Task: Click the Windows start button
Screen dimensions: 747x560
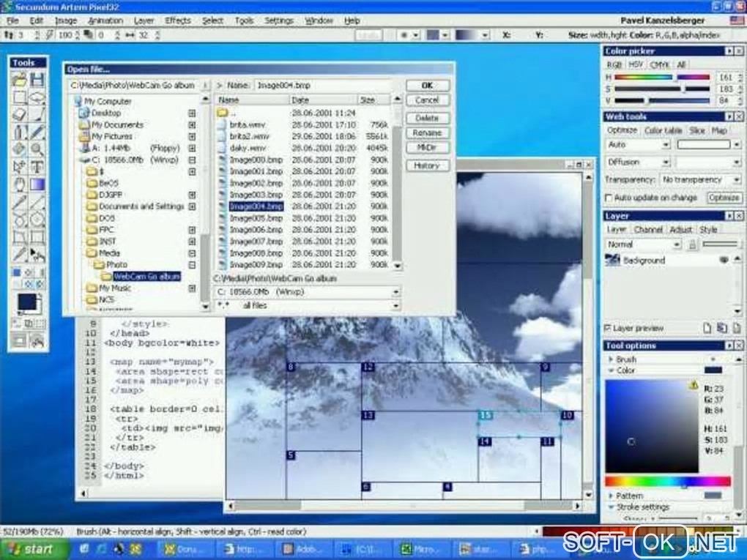Action: pos(31,550)
